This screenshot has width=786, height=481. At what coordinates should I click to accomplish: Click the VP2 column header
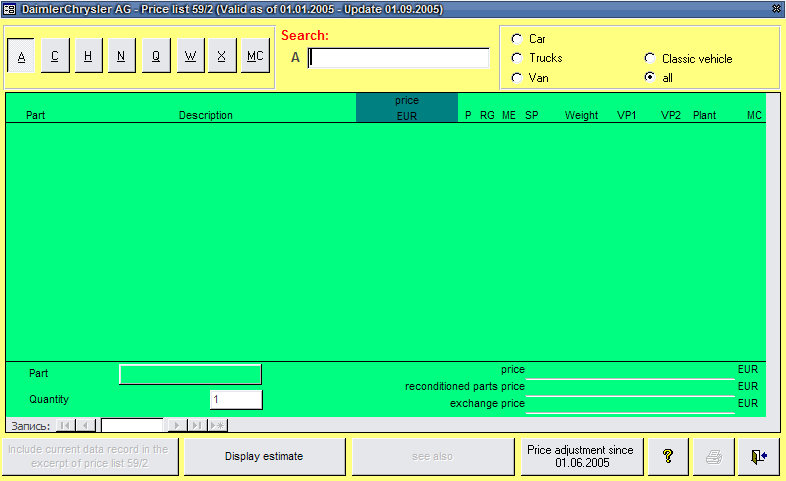point(671,115)
